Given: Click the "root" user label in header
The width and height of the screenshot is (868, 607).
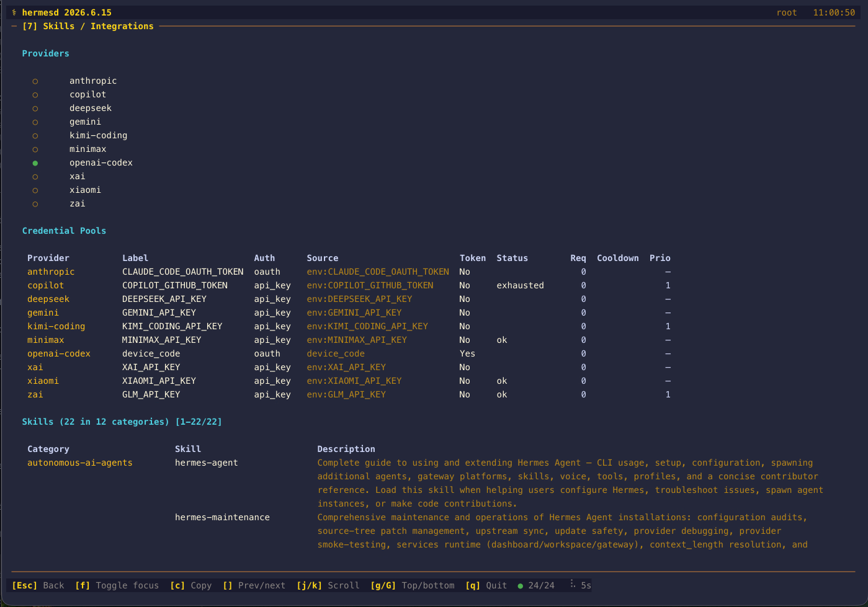Looking at the screenshot, I should pyautogui.click(x=787, y=12).
